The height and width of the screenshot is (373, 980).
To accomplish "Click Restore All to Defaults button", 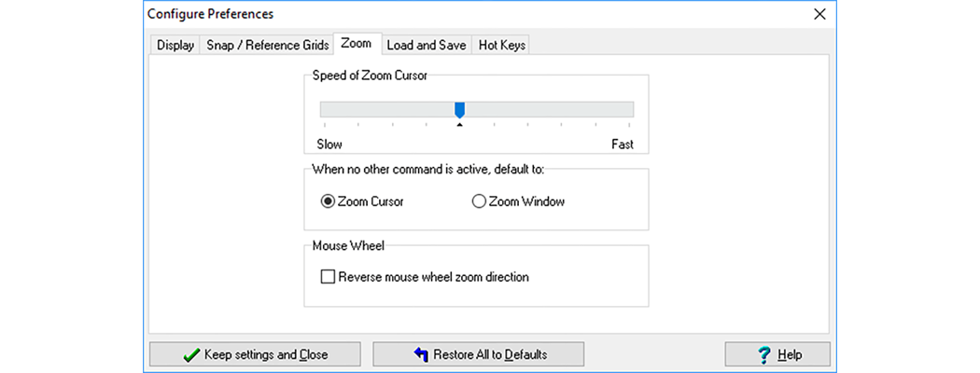I will coord(478,354).
